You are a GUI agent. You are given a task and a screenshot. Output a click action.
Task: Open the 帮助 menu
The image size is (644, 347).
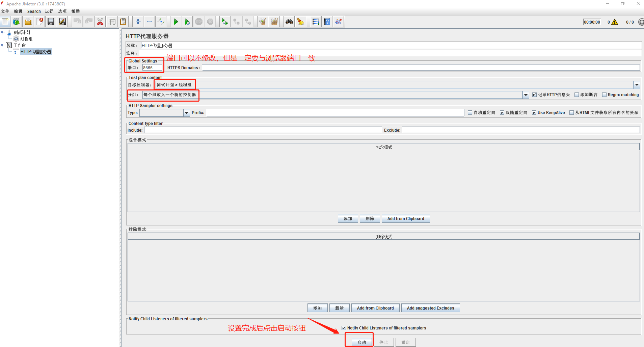(x=76, y=11)
